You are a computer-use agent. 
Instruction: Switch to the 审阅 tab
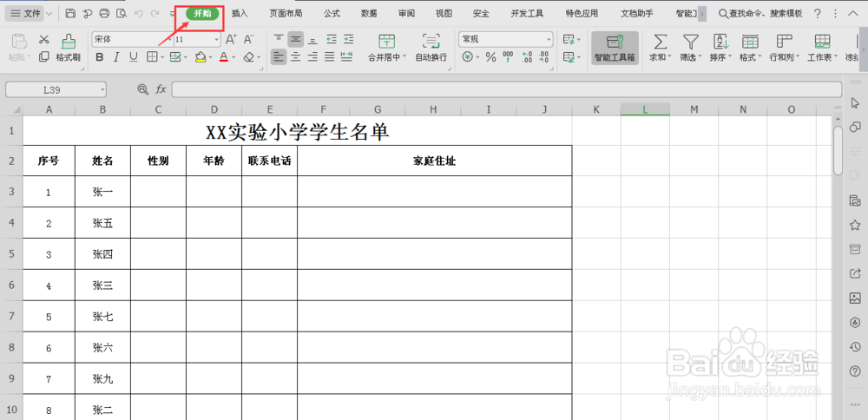[406, 13]
